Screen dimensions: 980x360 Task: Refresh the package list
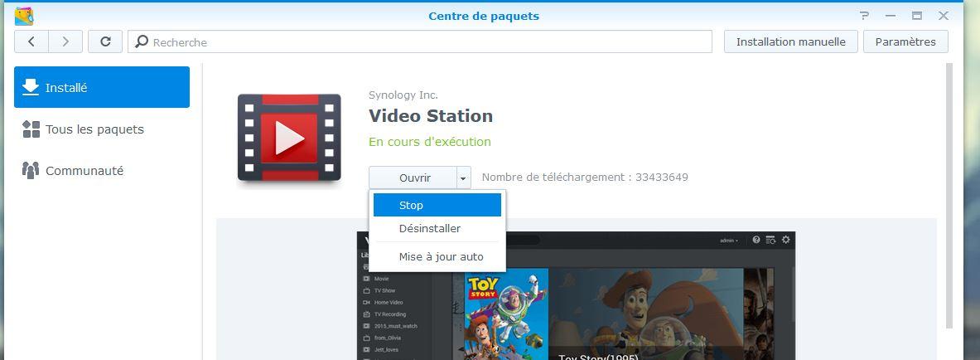pos(106,42)
